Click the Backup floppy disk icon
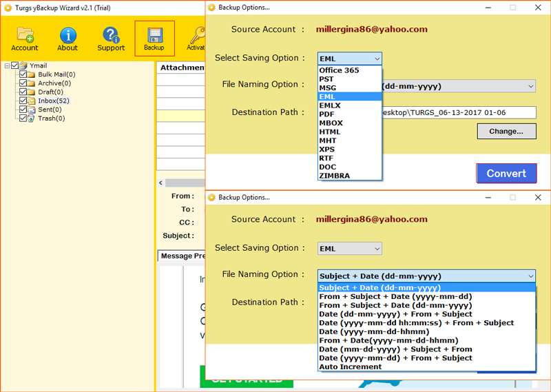The width and height of the screenshot is (551, 392). [154, 39]
